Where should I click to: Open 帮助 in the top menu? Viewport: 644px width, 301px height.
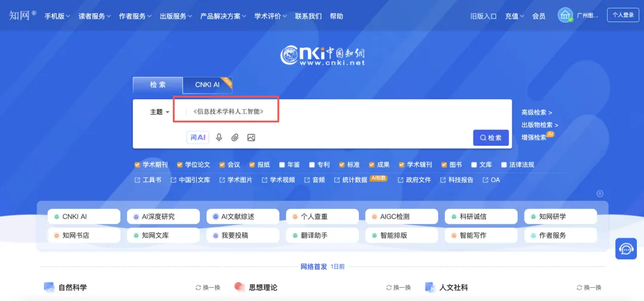[x=336, y=17]
